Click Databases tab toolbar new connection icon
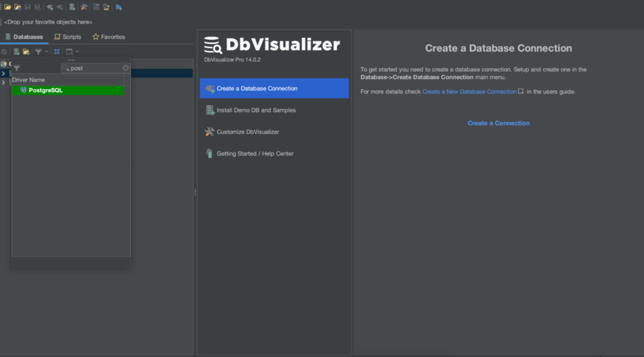Image resolution: width=644 pixels, height=357 pixels. click(16, 52)
